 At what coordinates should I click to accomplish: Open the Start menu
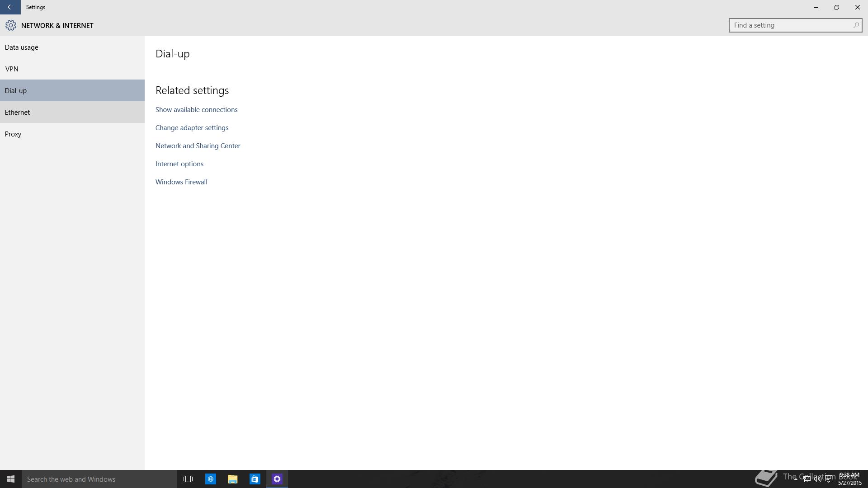pos(11,479)
